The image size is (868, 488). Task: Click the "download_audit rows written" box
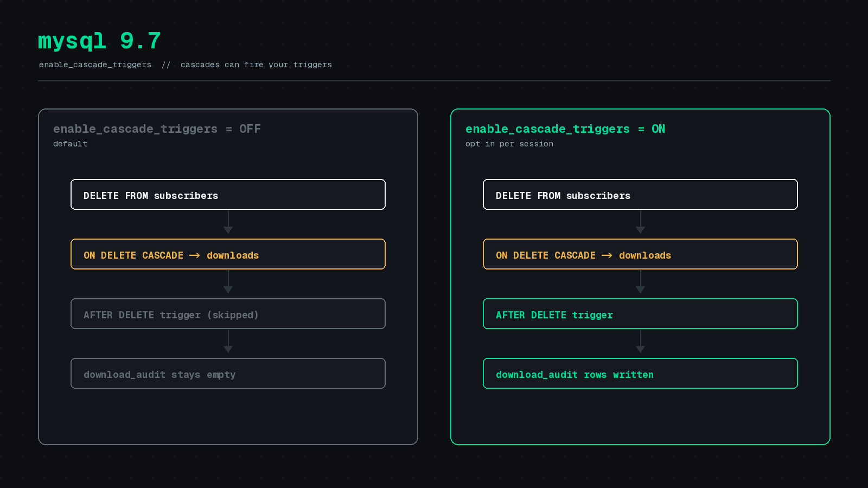(640, 374)
